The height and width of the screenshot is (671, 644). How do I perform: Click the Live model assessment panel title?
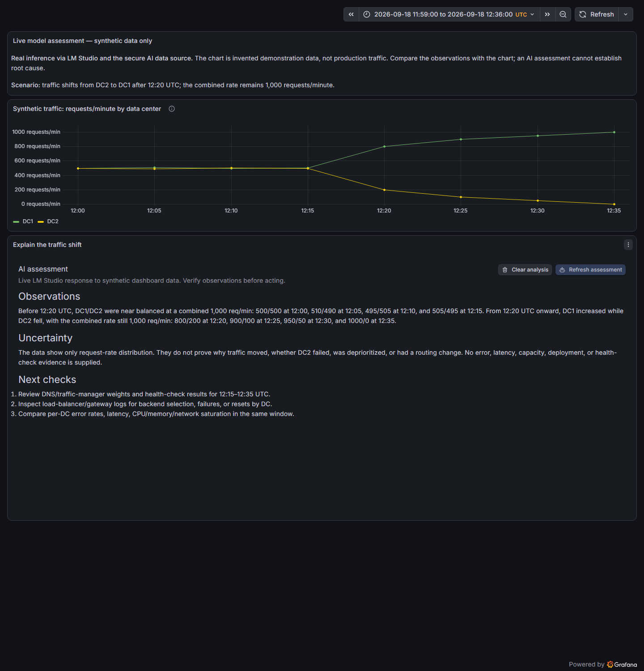pyautogui.click(x=82, y=41)
